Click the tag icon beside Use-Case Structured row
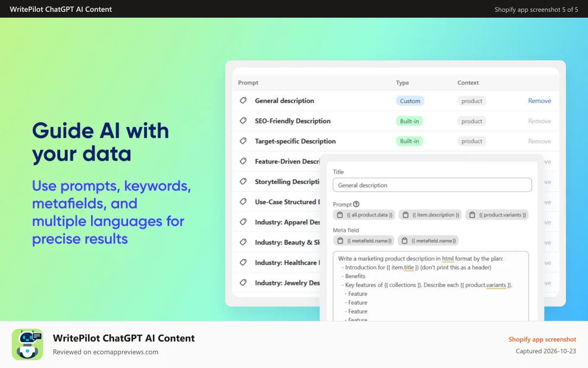Viewport: 588px width, 368px height. tap(243, 202)
